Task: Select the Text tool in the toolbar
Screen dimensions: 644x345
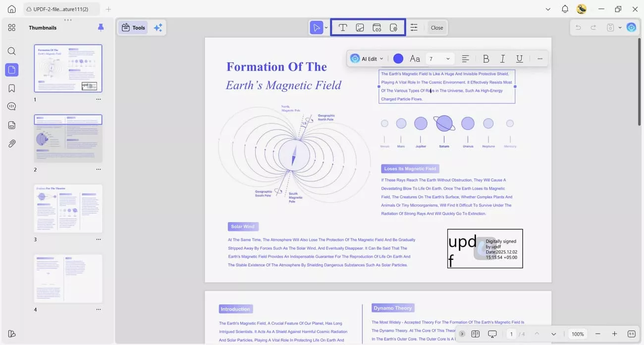Action: [x=343, y=27]
